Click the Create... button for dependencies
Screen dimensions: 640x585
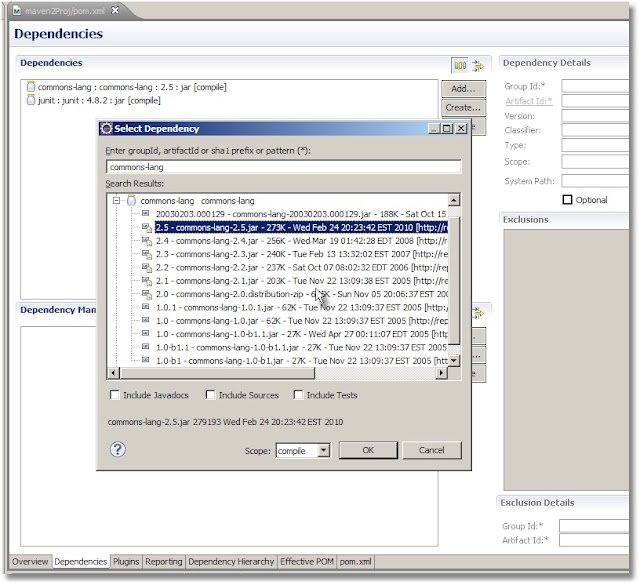coord(463,108)
